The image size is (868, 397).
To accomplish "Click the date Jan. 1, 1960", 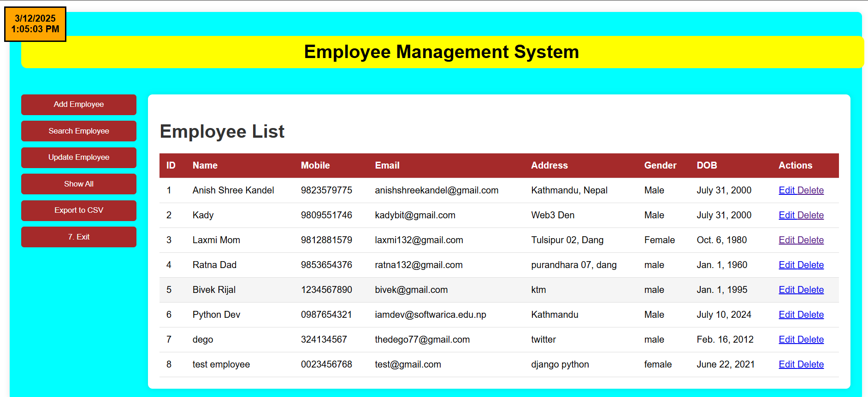I will tap(722, 265).
